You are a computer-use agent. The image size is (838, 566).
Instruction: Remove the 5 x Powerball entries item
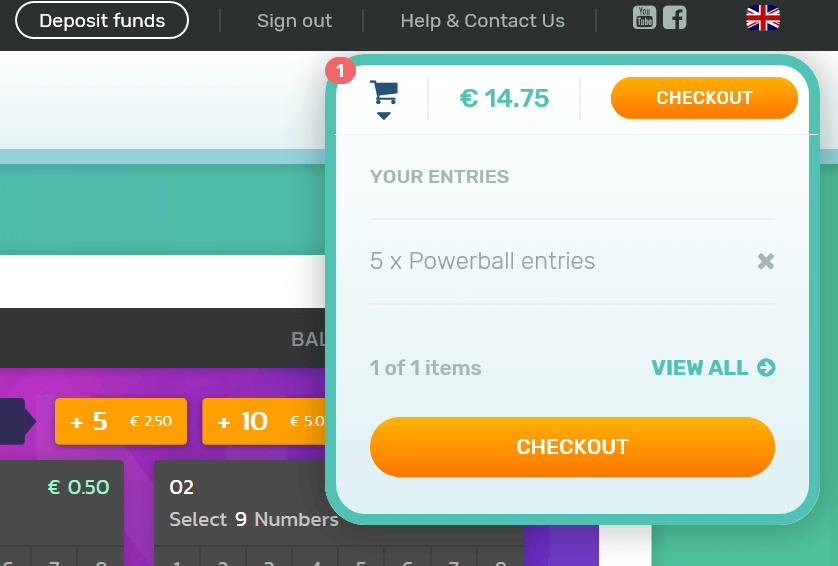coord(765,261)
